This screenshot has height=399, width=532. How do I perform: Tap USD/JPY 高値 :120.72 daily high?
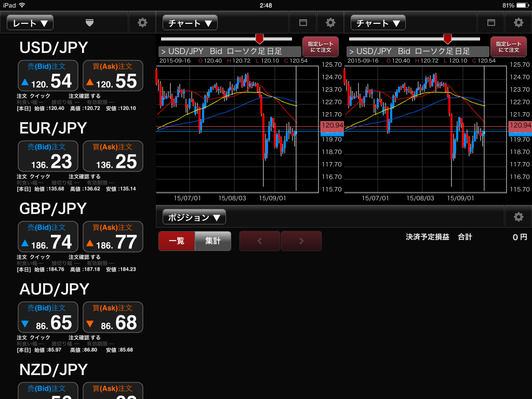pyautogui.click(x=85, y=109)
